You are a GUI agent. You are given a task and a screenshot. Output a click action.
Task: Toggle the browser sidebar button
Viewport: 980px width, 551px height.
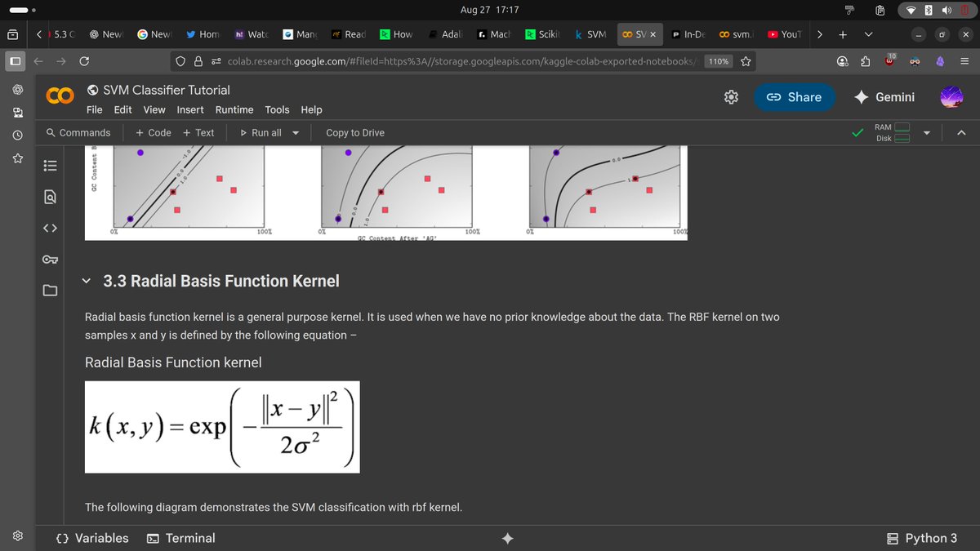click(16, 62)
